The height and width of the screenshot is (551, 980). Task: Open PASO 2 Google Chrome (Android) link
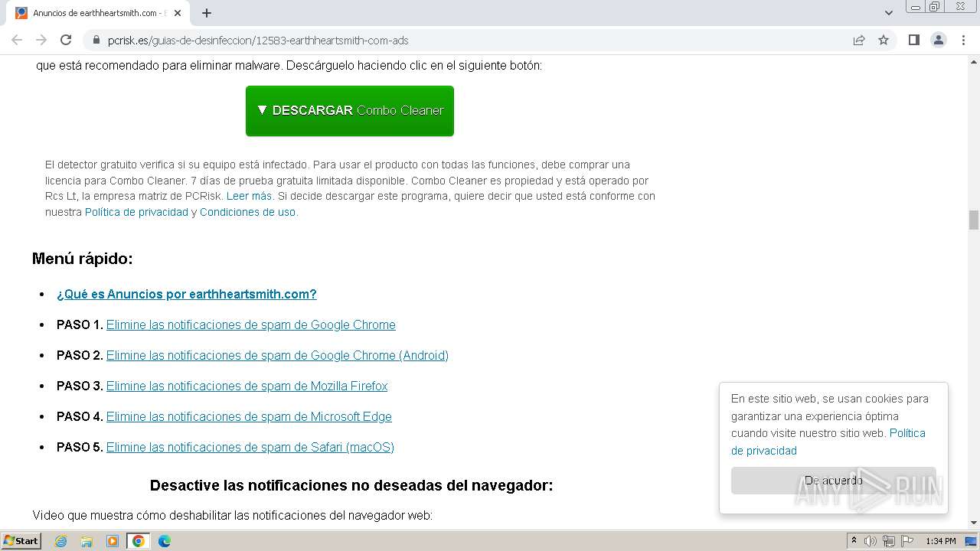[277, 355]
